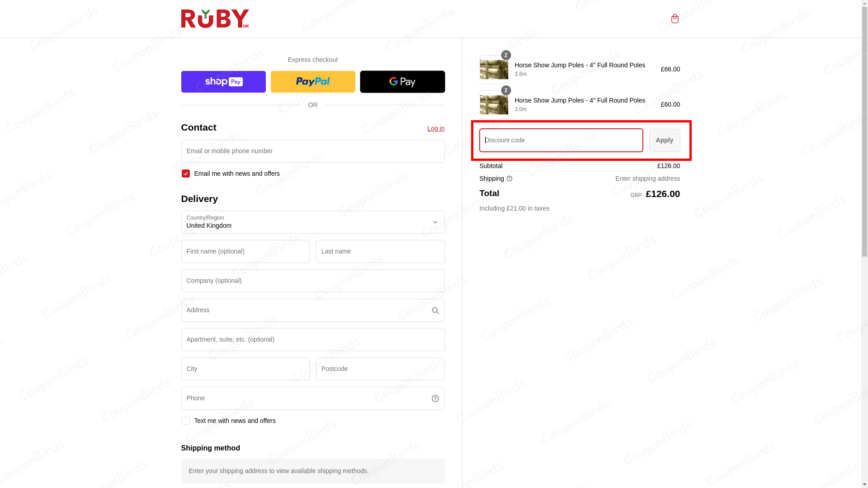Click the Shipping info tooltip icon
Viewport: 868px width, 488px height.
tap(509, 178)
